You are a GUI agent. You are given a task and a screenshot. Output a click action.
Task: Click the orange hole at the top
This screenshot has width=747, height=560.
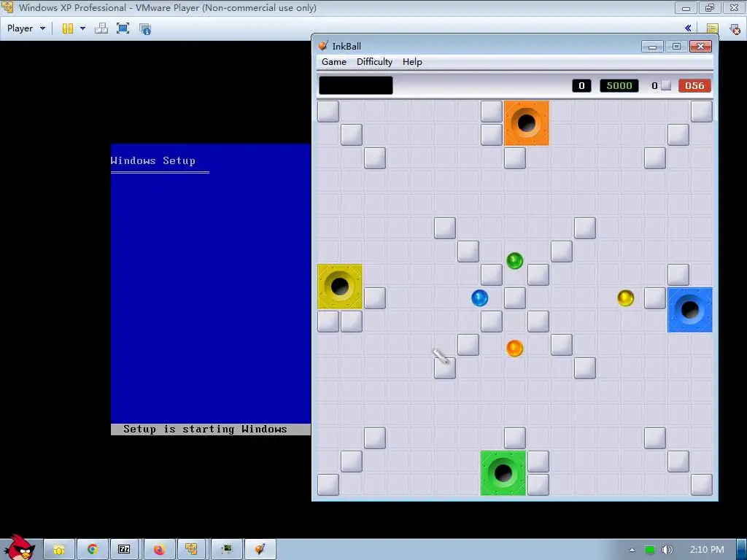(527, 122)
